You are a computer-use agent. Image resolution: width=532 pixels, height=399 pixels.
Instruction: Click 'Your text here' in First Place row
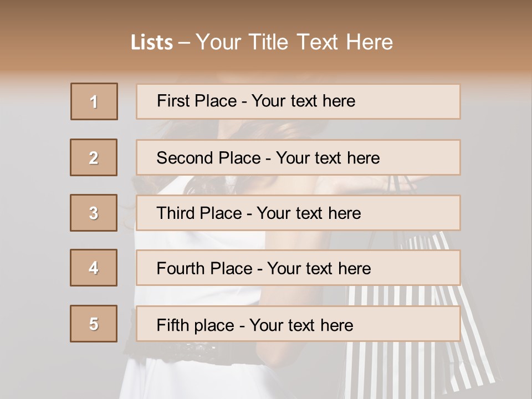(303, 101)
